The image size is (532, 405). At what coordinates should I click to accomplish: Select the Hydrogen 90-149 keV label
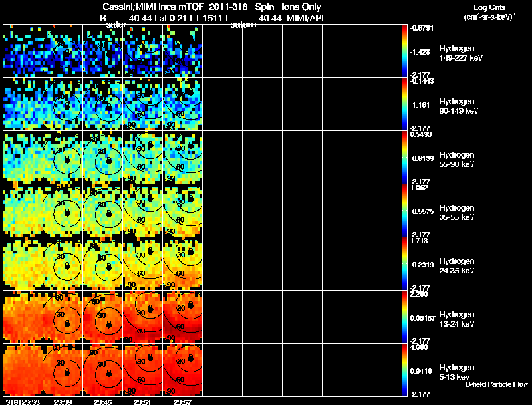click(456, 105)
